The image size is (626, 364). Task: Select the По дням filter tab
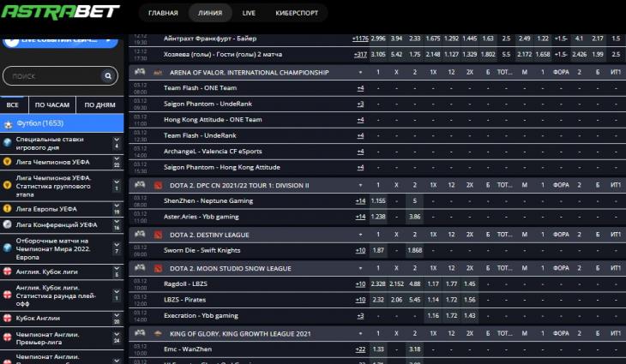[99, 105]
